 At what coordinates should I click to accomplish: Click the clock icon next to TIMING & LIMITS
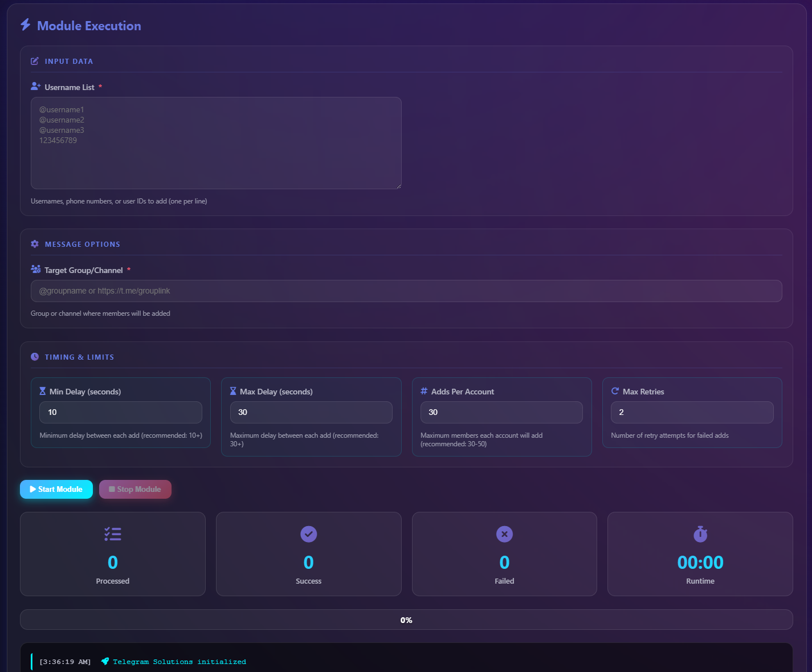click(35, 356)
